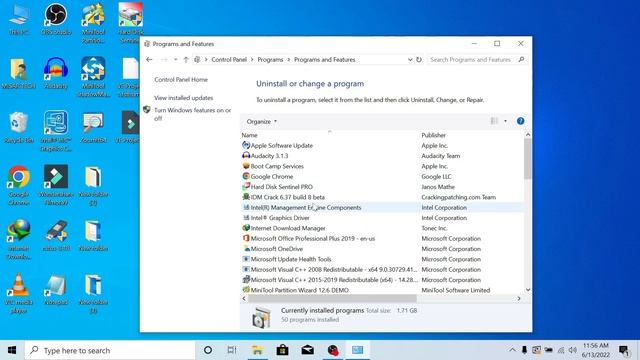Screen dimensions: 640x360
Task: Select the Google Chrome icon in program list
Action: pos(246,176)
